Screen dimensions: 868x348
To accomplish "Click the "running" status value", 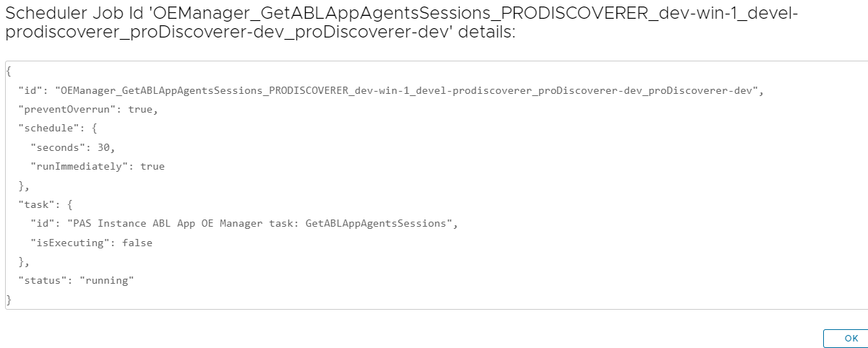I will 107,280.
